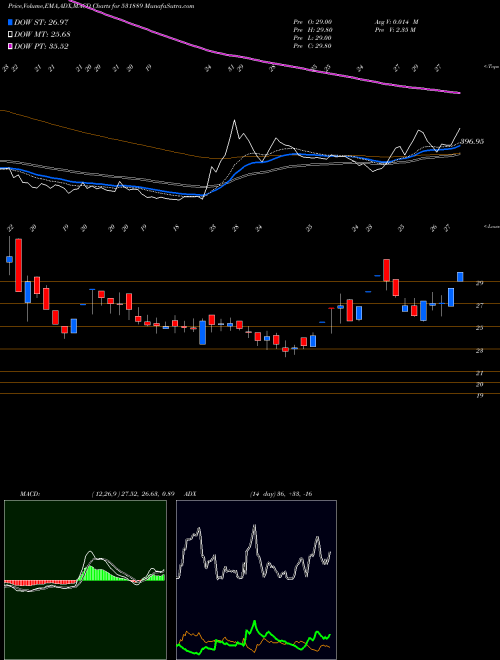This screenshot has width=500, height=660.
Task: Click the 'Pre V: 2.35 M' volume text
Action: click(x=396, y=30)
